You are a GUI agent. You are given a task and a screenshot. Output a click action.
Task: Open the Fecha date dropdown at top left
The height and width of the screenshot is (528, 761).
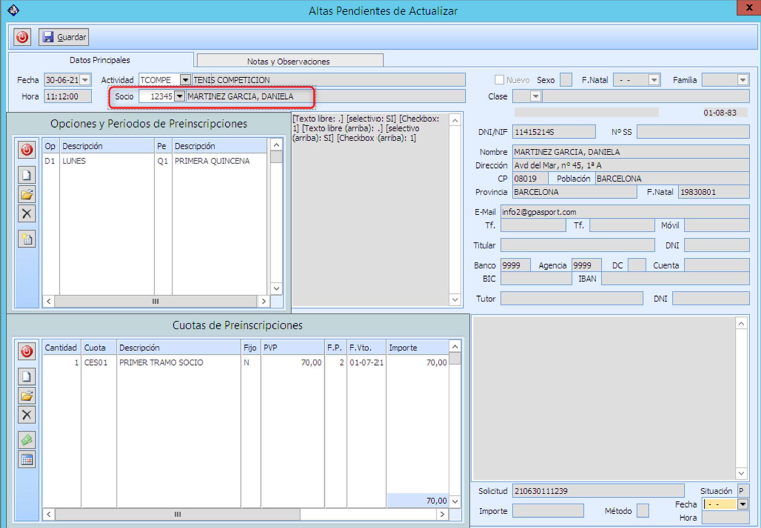[85, 80]
